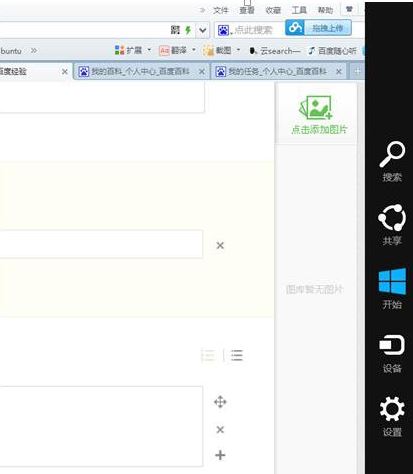Click into the top white text box
Viewport: 413px width, 474px height.
coord(102,98)
